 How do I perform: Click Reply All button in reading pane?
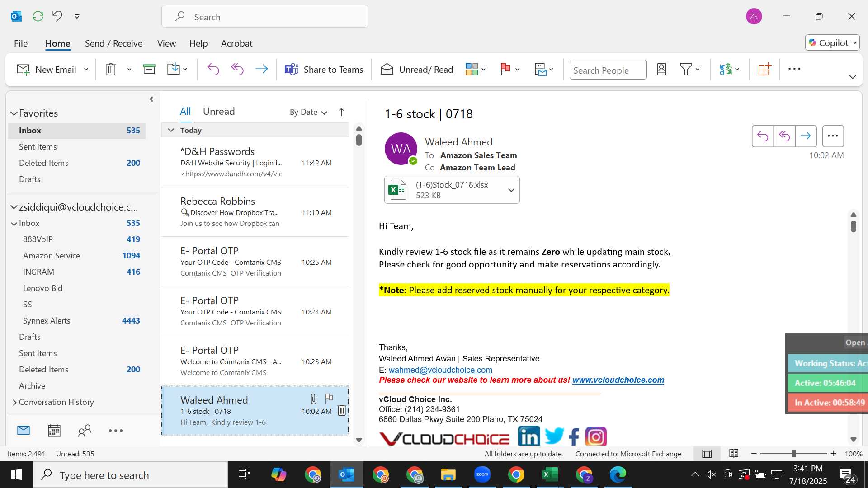(x=784, y=136)
